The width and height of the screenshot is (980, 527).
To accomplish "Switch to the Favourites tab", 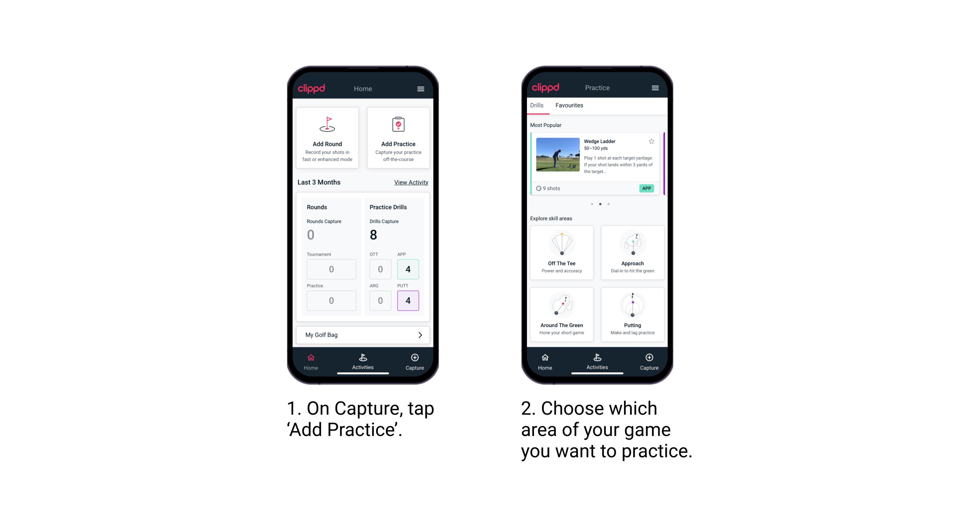I will click(x=570, y=105).
